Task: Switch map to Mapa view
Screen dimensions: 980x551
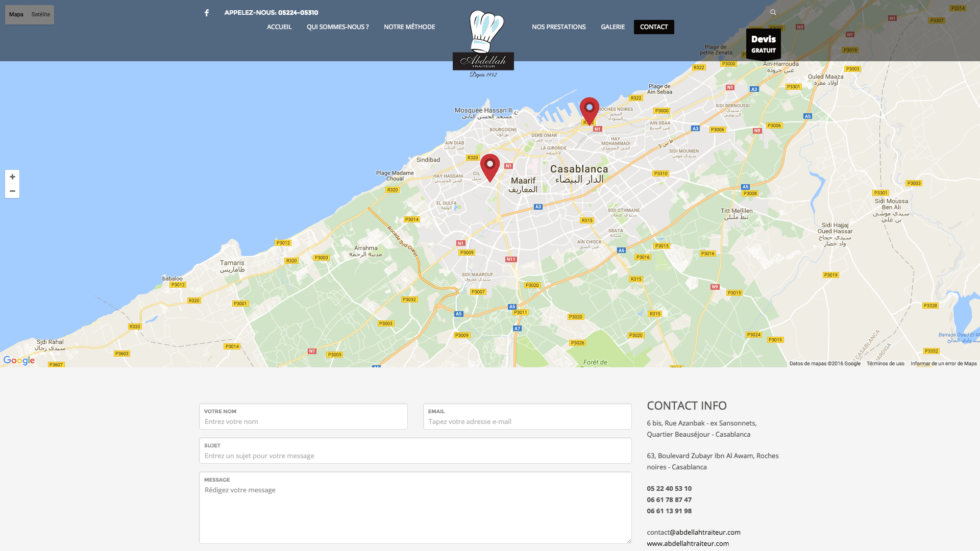Action: 16,15
